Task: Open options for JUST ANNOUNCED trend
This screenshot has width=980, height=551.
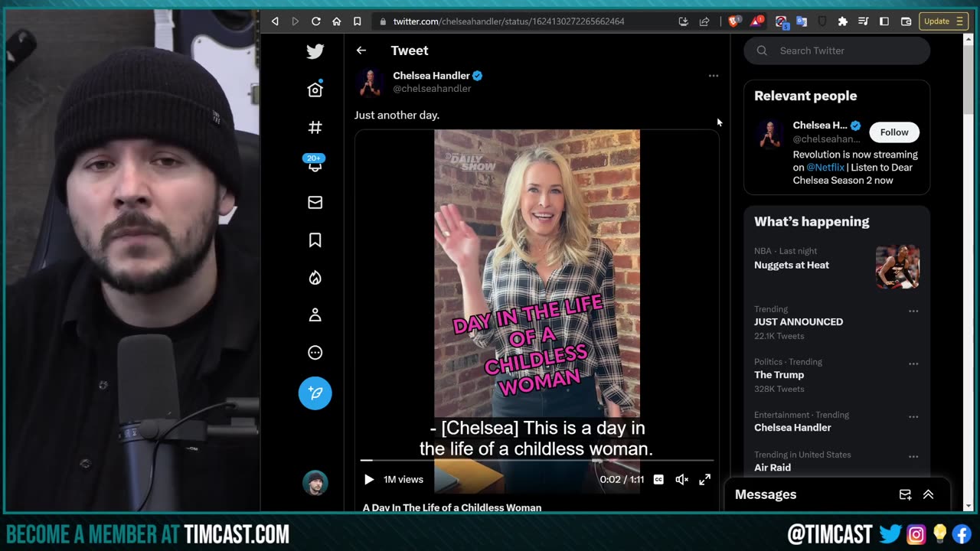Action: click(913, 311)
